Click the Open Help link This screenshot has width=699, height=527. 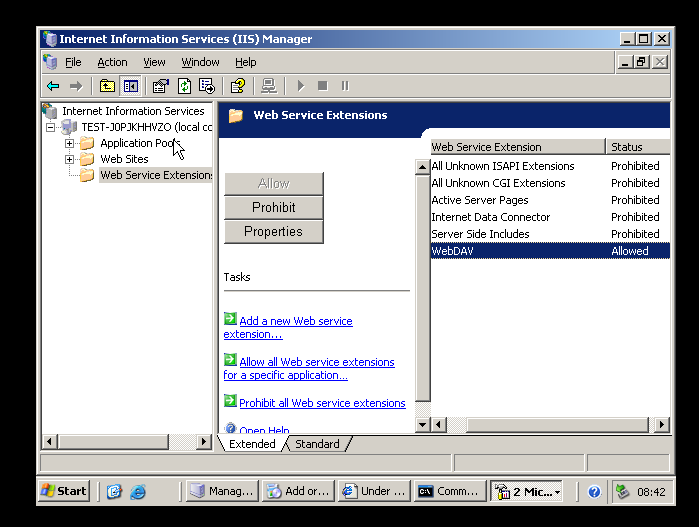point(264,430)
